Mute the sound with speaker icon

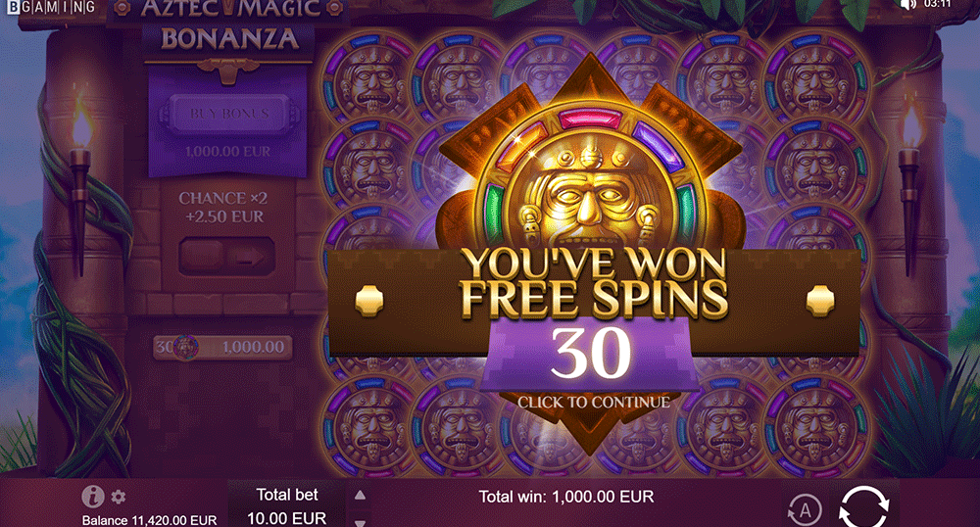pos(907,4)
